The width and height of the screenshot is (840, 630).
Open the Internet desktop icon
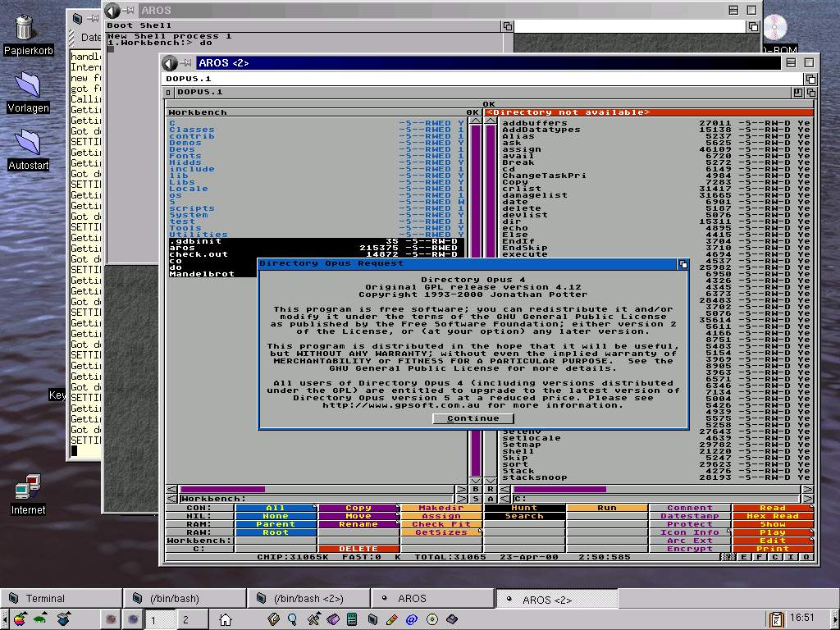point(28,487)
